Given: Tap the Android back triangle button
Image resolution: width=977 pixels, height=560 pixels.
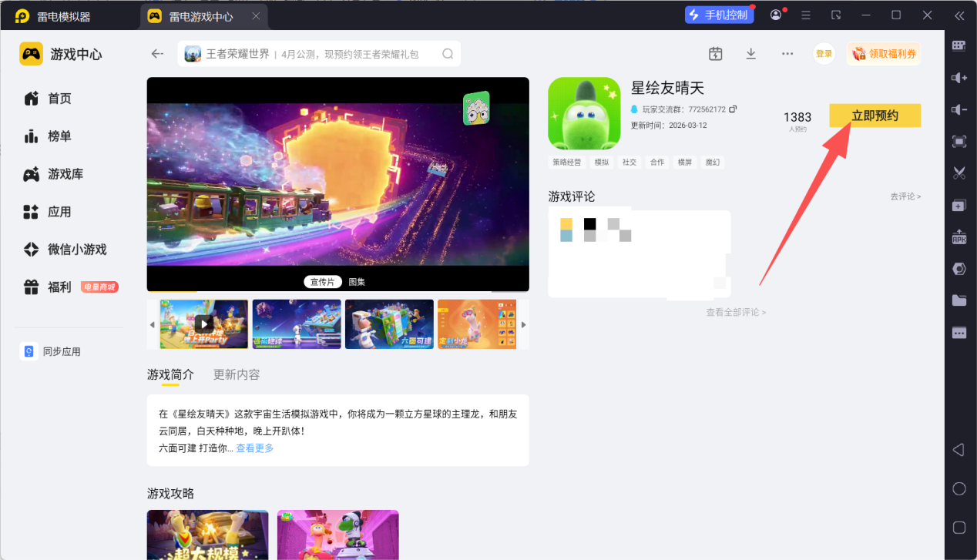Looking at the screenshot, I should [959, 450].
